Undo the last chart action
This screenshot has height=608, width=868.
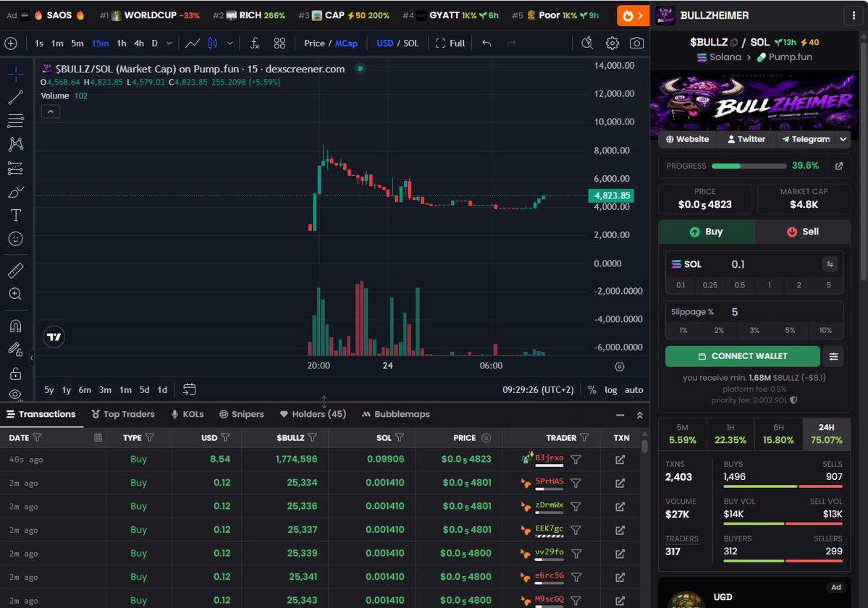[486, 43]
